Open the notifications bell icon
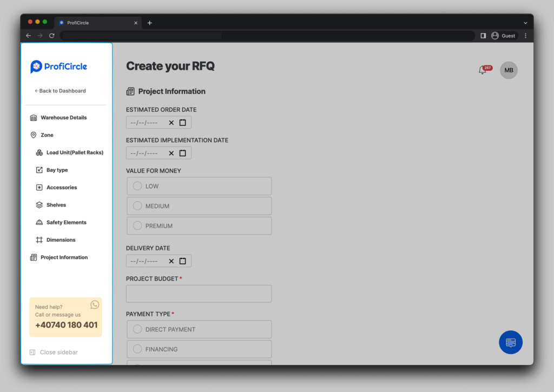Viewport: 554px width, 392px height. tap(482, 70)
